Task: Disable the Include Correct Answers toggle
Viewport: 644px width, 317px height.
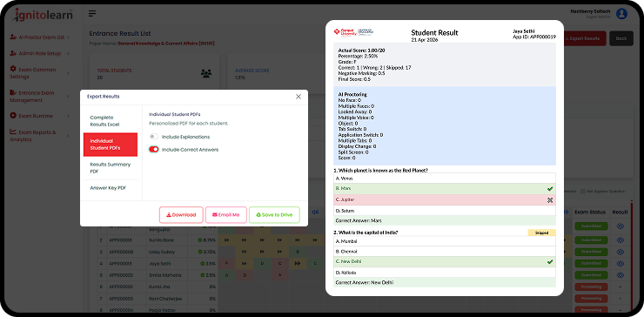Action: click(x=154, y=150)
